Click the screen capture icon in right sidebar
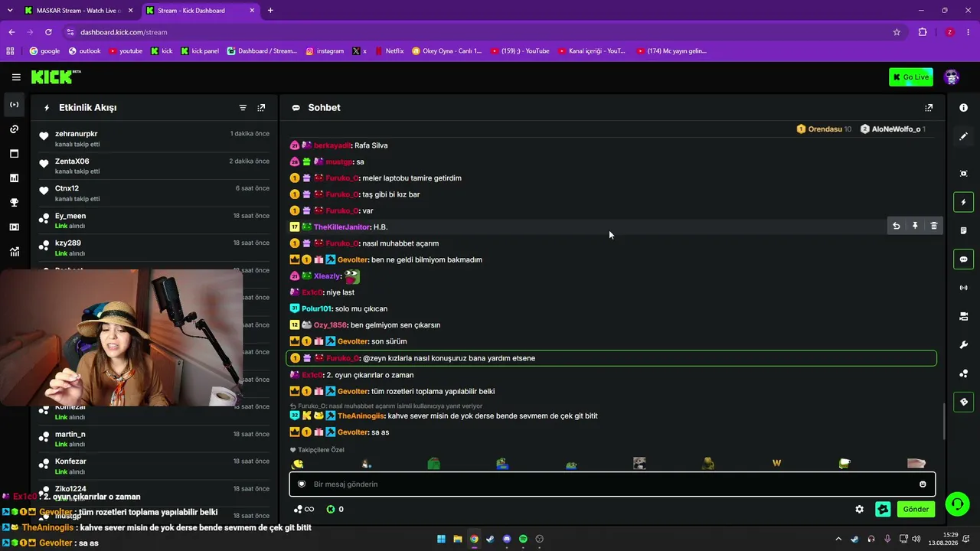Image resolution: width=980 pixels, height=551 pixels. point(964,174)
